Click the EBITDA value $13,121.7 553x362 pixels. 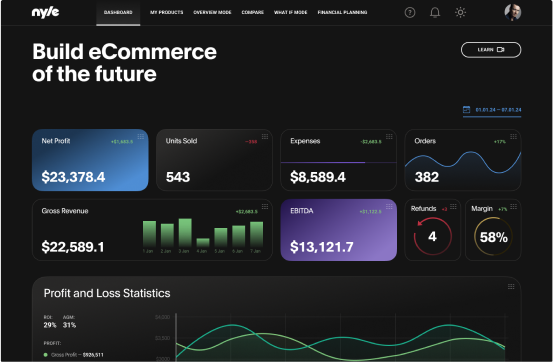tap(322, 247)
